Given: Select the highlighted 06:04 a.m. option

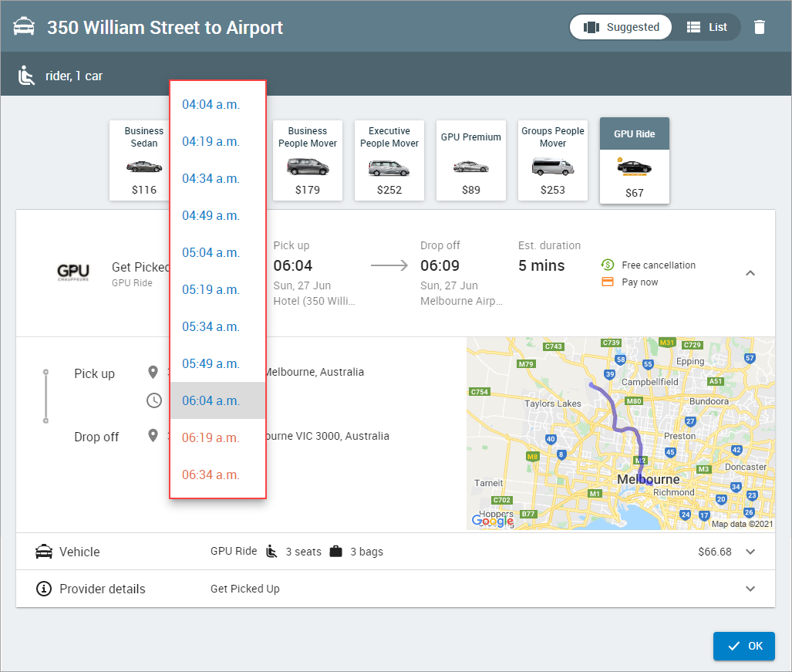Looking at the screenshot, I should (217, 400).
